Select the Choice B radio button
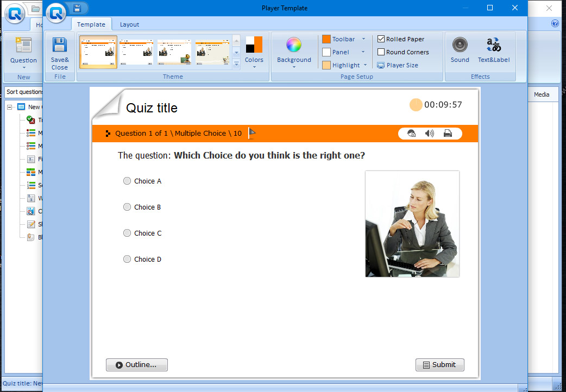The image size is (566, 392). [x=127, y=207]
